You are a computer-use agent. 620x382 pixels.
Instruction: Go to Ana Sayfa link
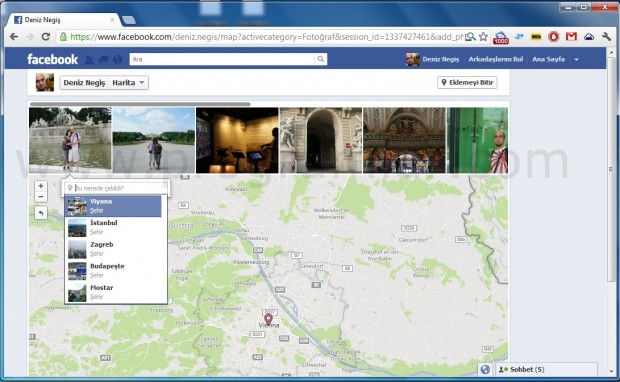[x=548, y=59]
